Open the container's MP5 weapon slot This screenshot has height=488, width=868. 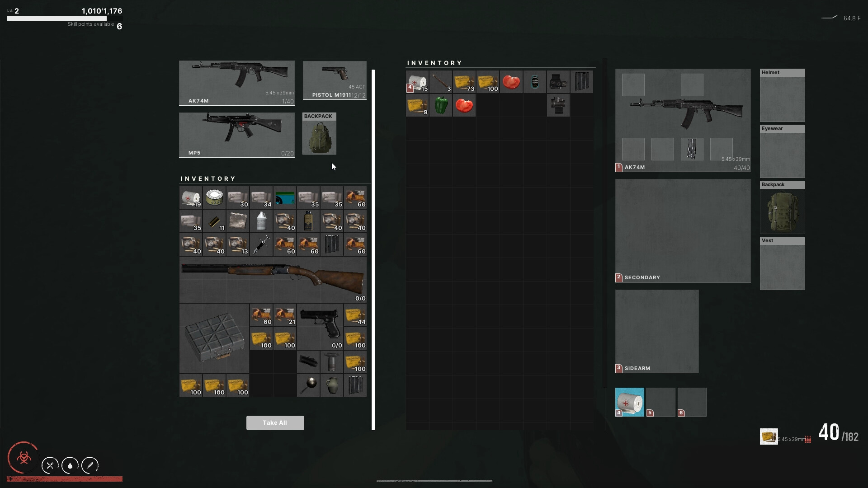pos(236,135)
